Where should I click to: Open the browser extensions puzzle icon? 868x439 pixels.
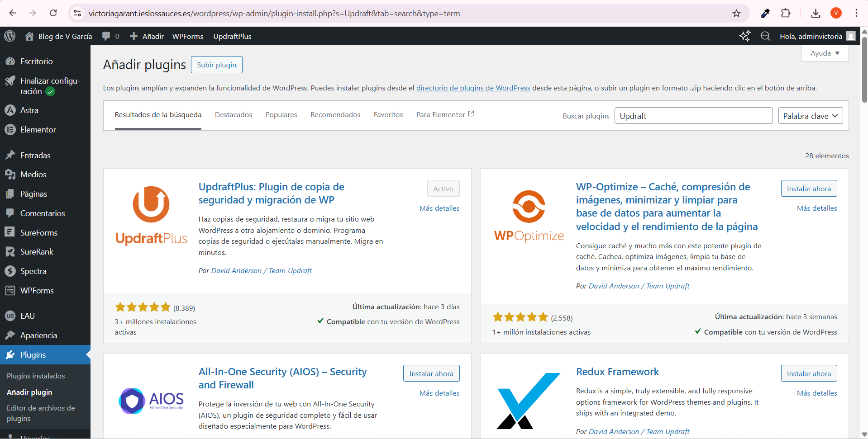[786, 13]
